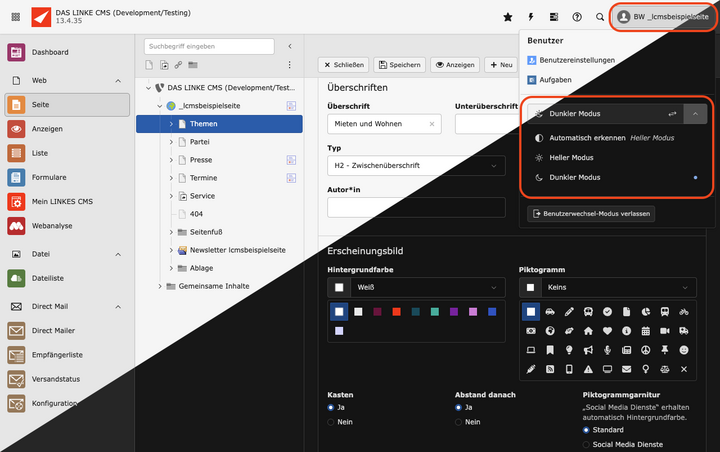The width and height of the screenshot is (720, 452).
Task: Expand the Themen page tree node
Action: point(171,124)
